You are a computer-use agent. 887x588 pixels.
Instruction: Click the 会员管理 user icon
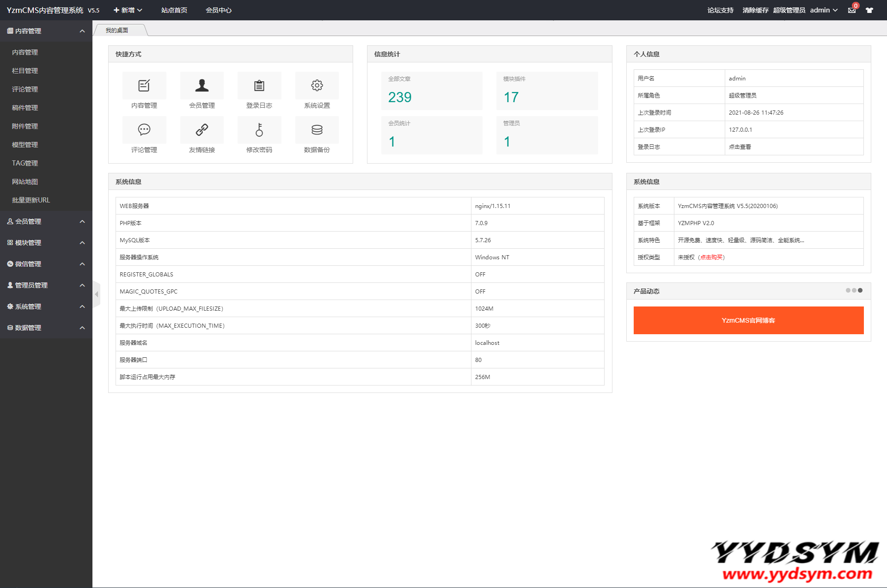tap(202, 86)
